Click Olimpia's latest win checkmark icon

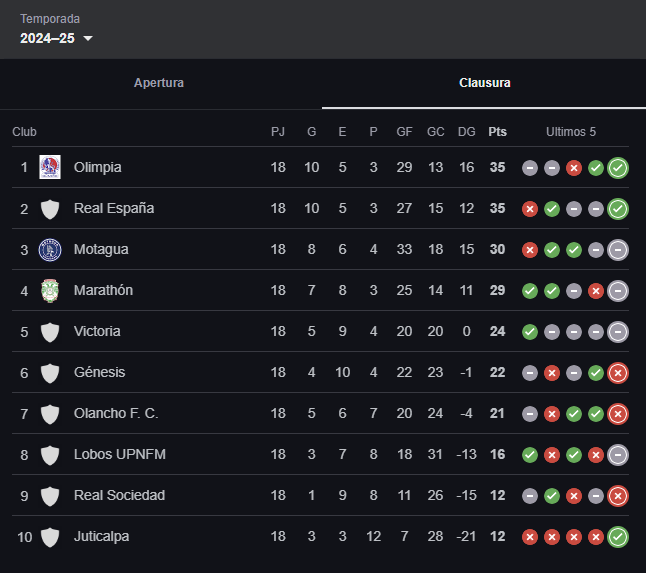[x=618, y=167]
